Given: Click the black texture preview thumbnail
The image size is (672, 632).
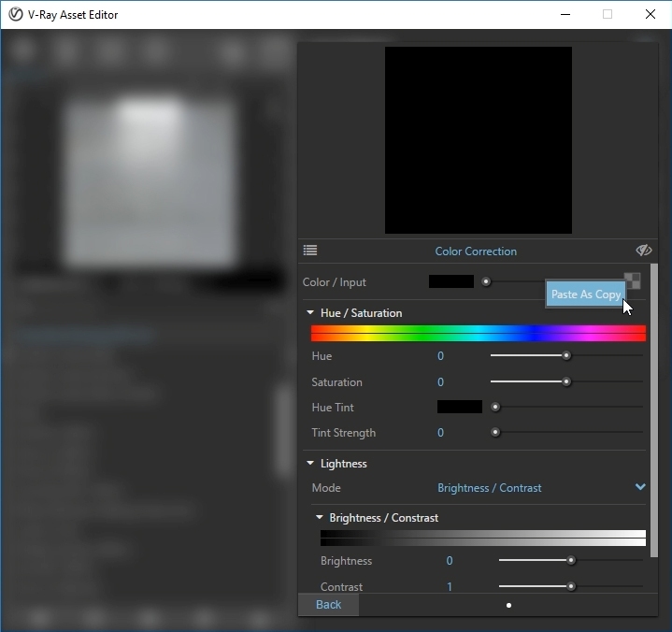Looking at the screenshot, I should click(x=478, y=140).
